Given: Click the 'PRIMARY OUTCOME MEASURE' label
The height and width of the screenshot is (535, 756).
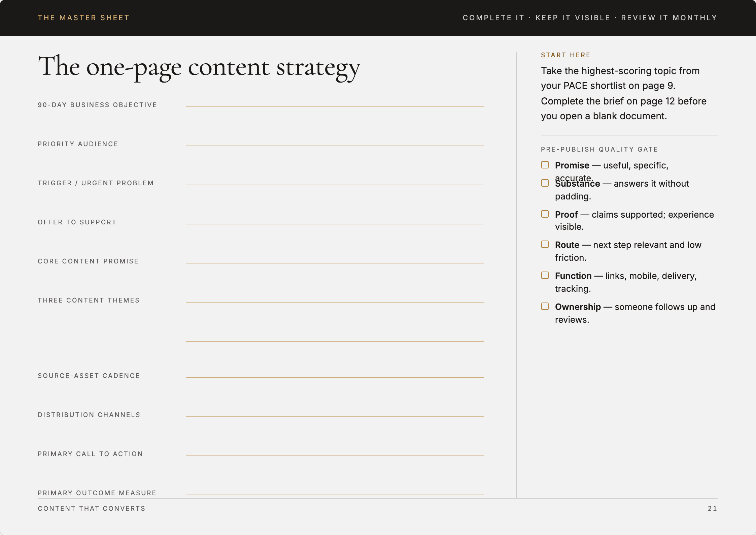Looking at the screenshot, I should coord(97,493).
